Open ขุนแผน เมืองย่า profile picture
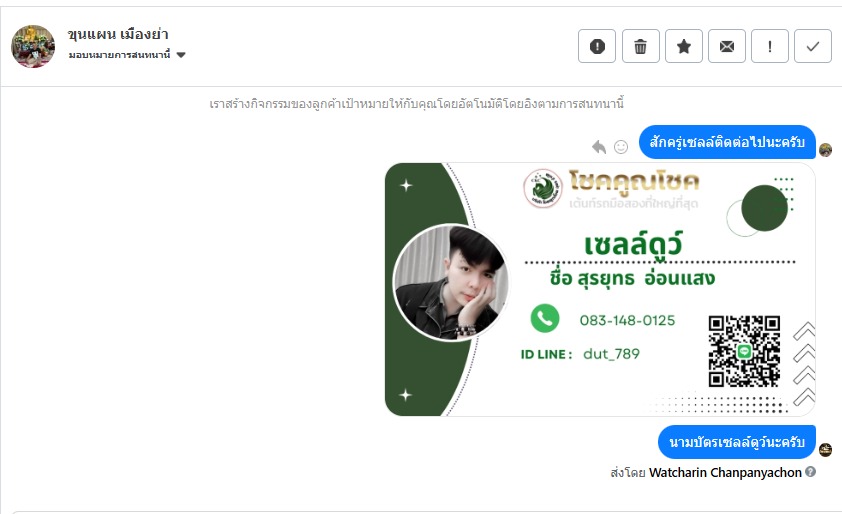 pyautogui.click(x=33, y=46)
